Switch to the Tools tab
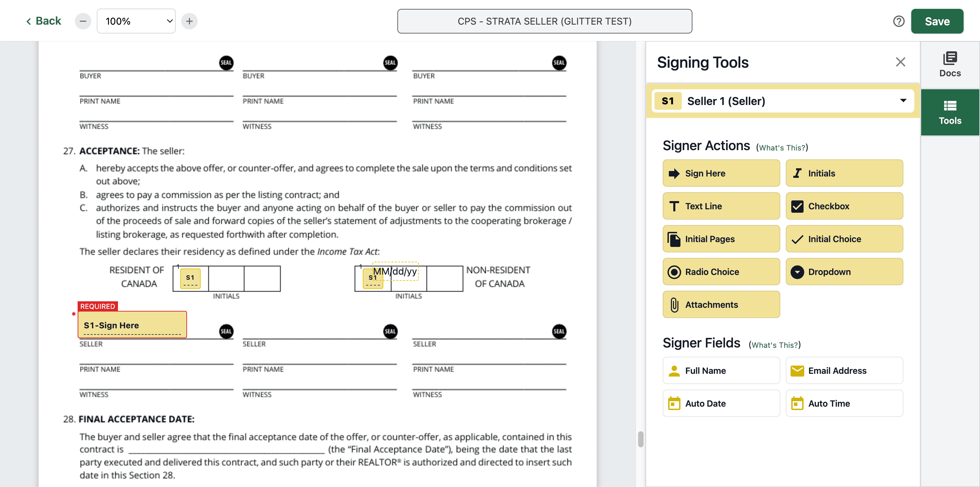 pos(950,113)
